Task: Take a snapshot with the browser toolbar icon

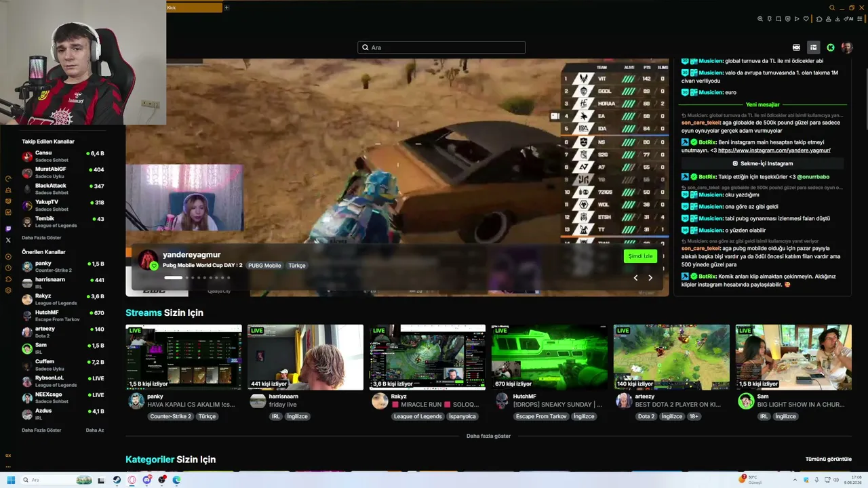Action: (x=778, y=19)
